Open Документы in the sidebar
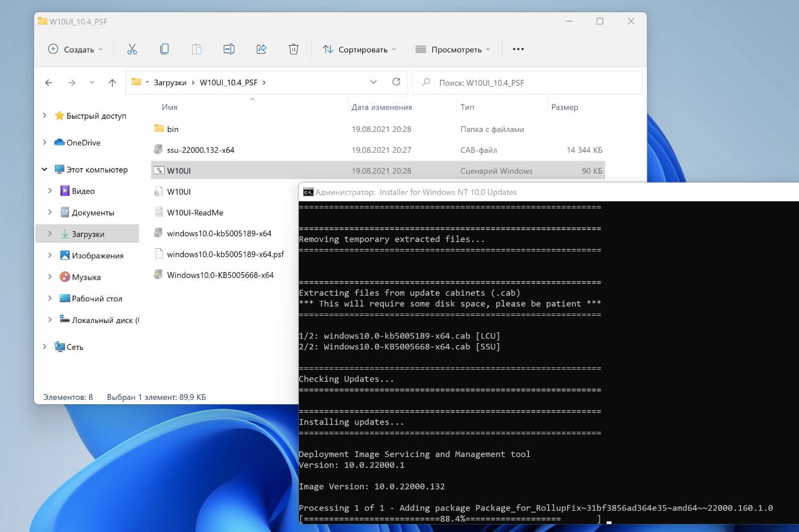Viewport: 799px width, 532px height. [x=93, y=212]
